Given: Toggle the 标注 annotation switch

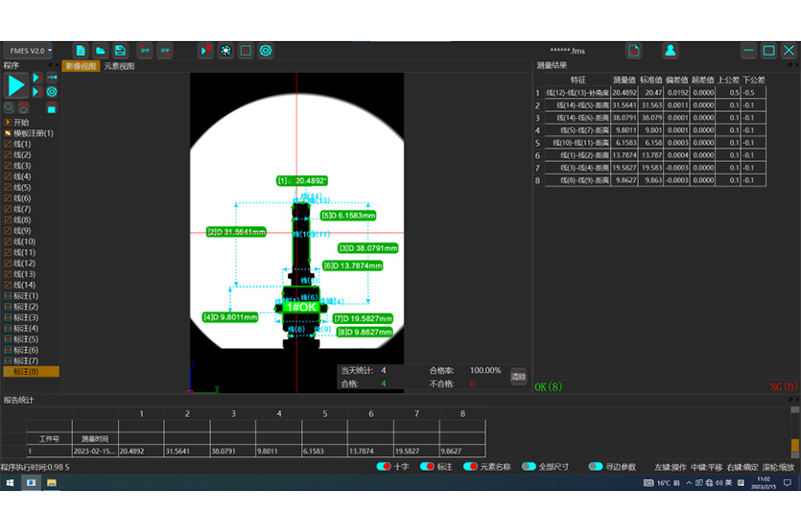Looking at the screenshot, I should tap(427, 467).
